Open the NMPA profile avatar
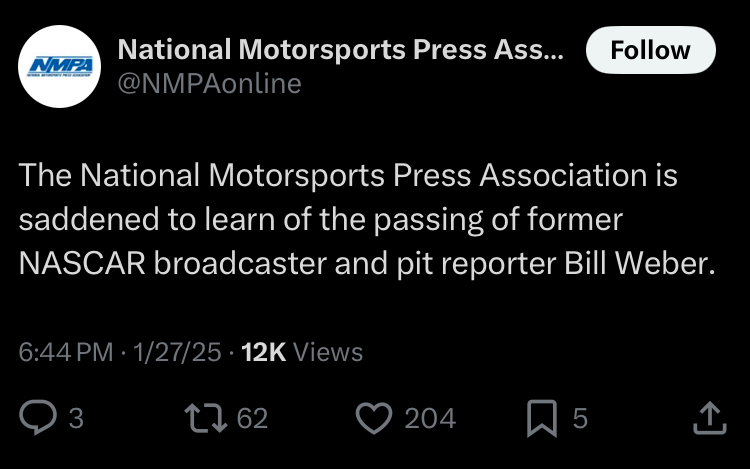750x469 pixels. click(x=59, y=66)
